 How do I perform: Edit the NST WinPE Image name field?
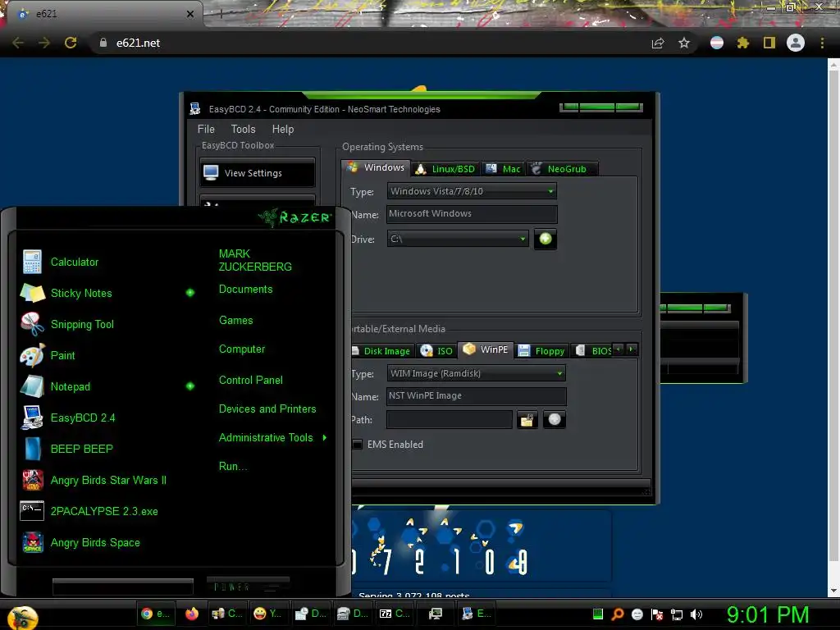coord(477,396)
